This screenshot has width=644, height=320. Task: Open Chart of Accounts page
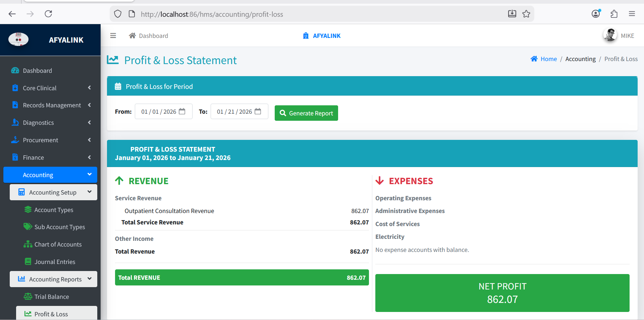click(58, 245)
